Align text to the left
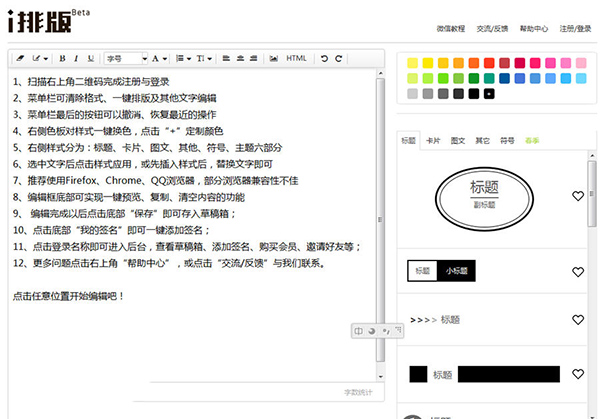 tap(226, 59)
